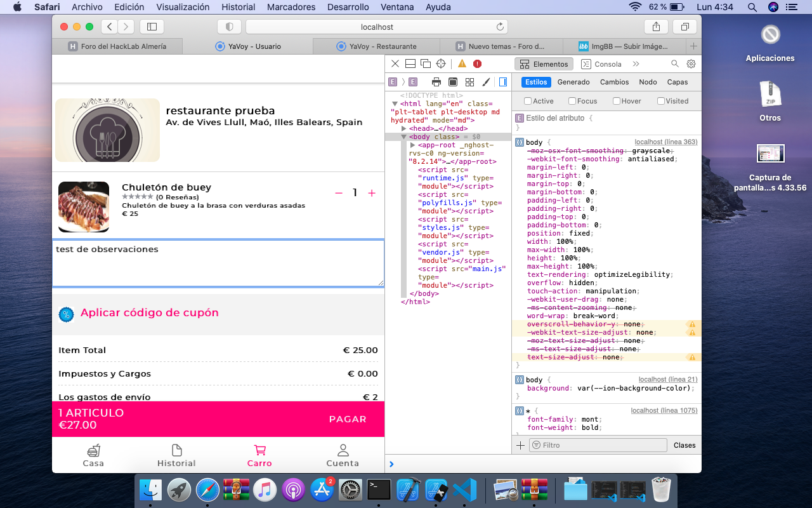Show more inspector tabs chevron
812x508 pixels.
[636, 63]
